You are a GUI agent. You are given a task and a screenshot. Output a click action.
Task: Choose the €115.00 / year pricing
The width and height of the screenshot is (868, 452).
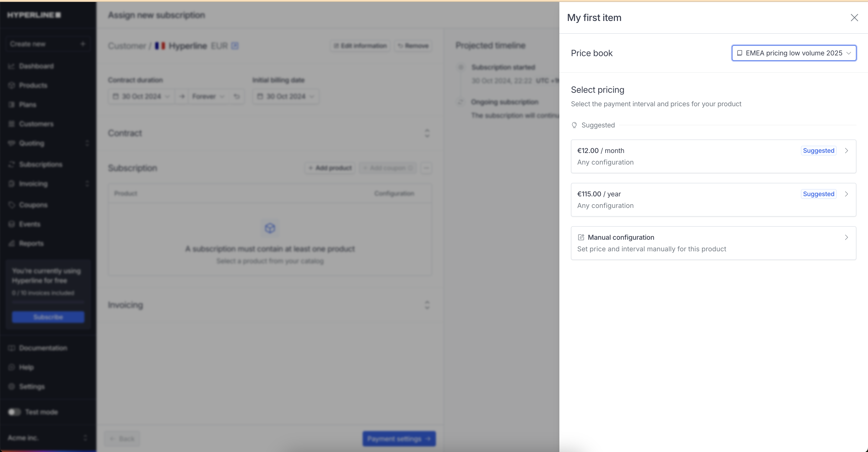pos(713,200)
